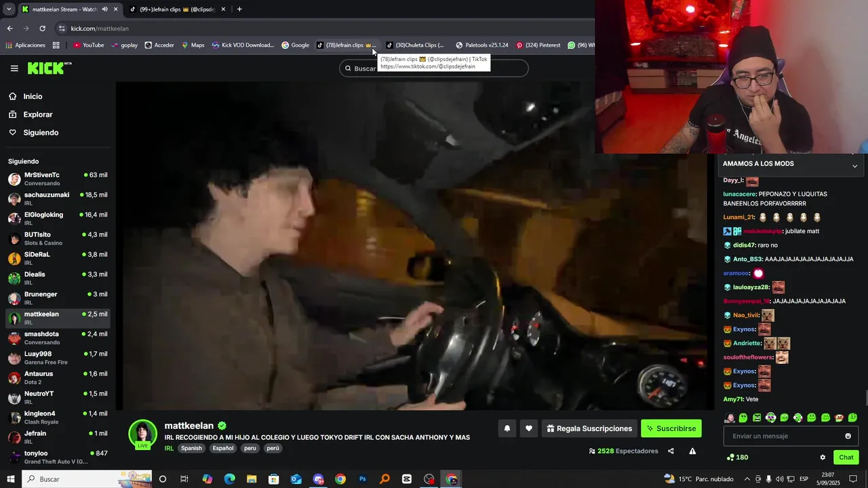Open chat settings gear
Viewport: 868px width, 488px height.
click(823, 457)
